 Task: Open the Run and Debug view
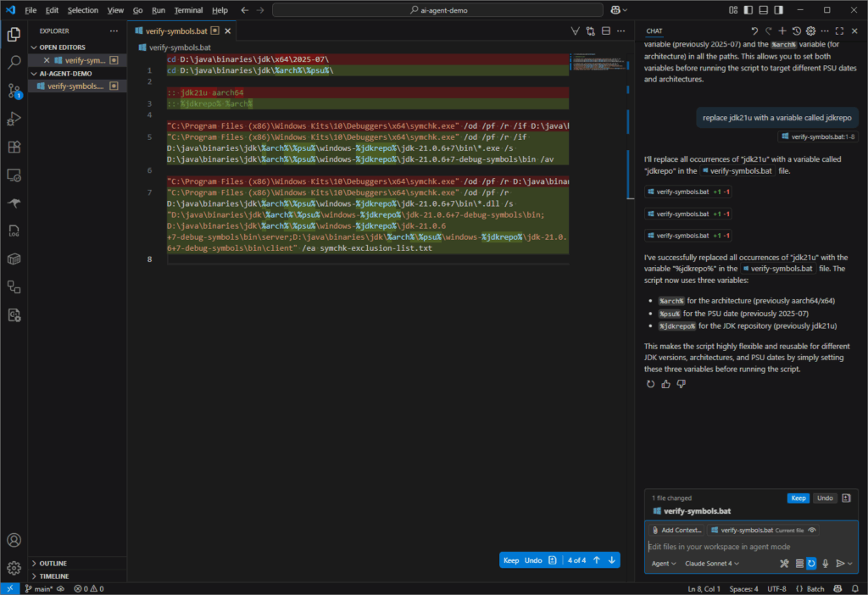[x=14, y=119]
